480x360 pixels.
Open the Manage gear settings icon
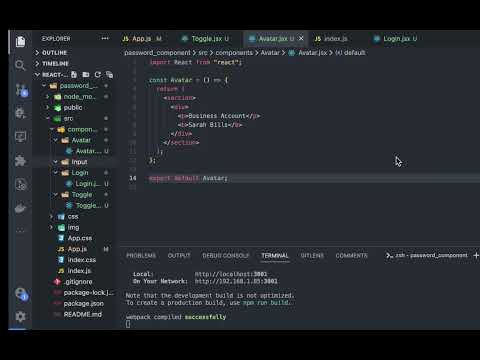[20, 316]
